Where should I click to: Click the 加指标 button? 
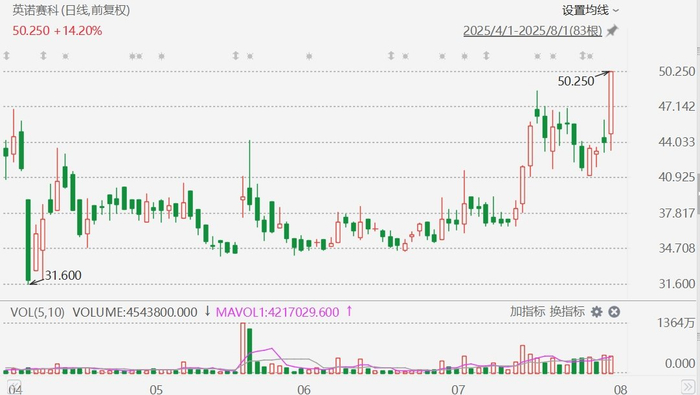pos(528,312)
